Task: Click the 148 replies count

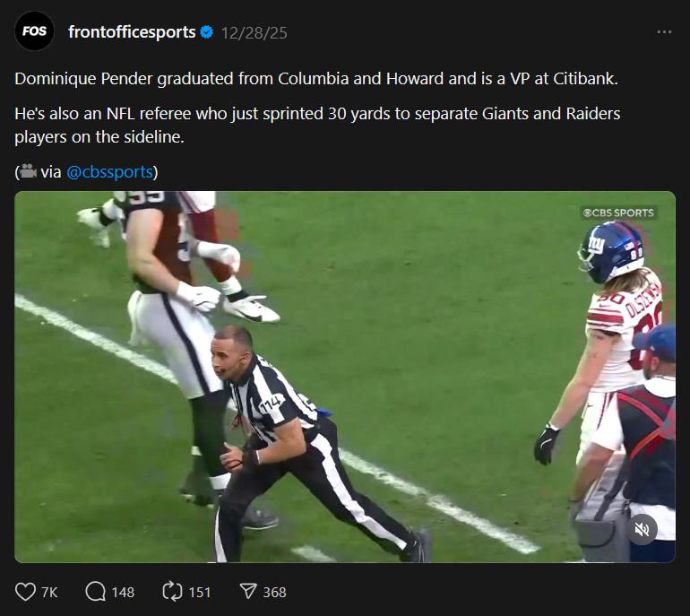Action: click(x=123, y=592)
